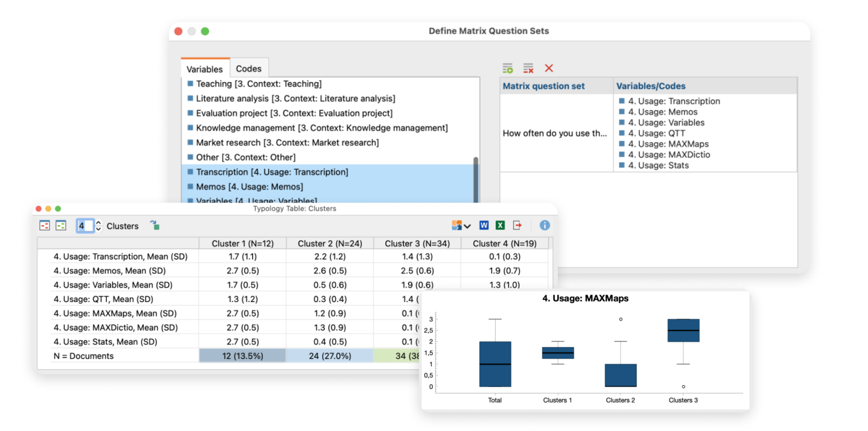868x431 pixels.
Task: Open the cluster options dropdown arrow
Action: point(467,226)
